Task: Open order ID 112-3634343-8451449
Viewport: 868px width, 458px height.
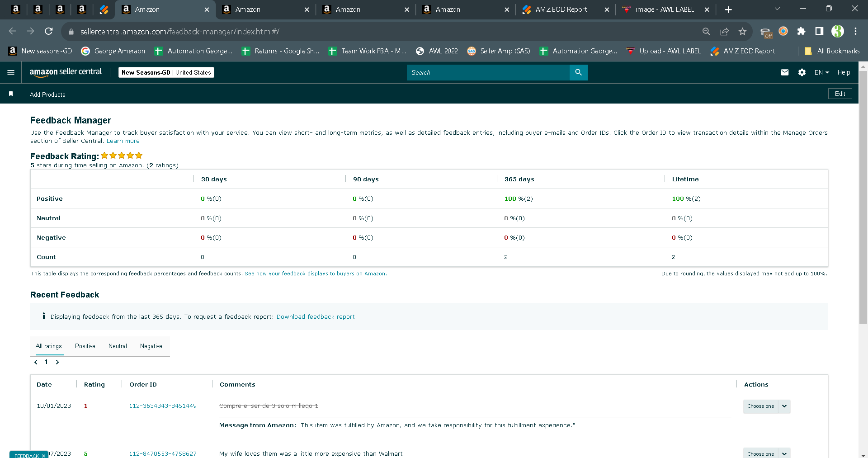Action: tap(163, 406)
